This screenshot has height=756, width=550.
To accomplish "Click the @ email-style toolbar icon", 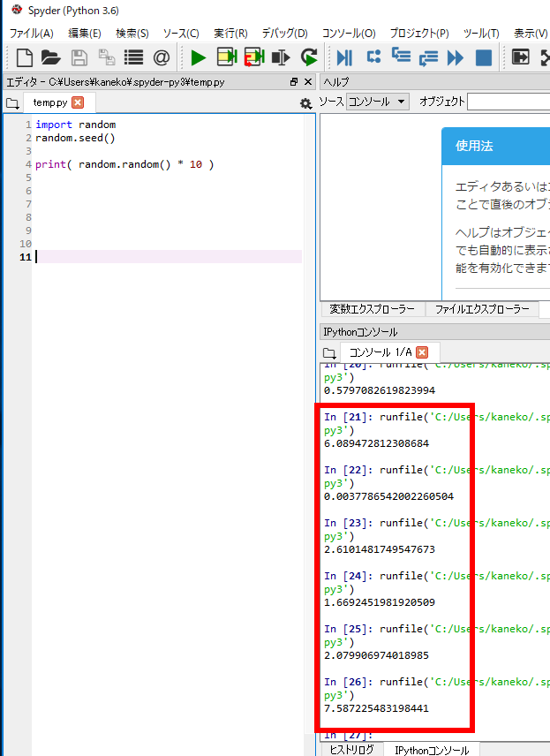I will tap(162, 57).
